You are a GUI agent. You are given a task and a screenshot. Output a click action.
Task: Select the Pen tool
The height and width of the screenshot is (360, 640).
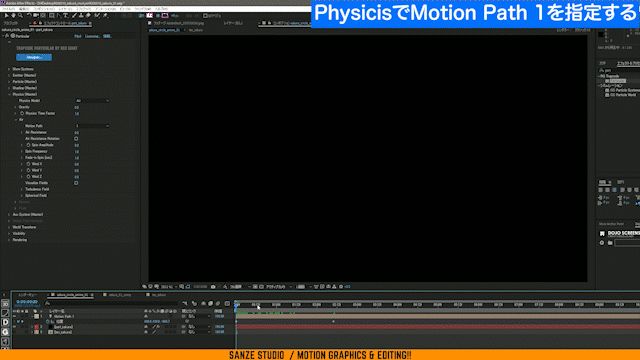(x=59, y=16)
